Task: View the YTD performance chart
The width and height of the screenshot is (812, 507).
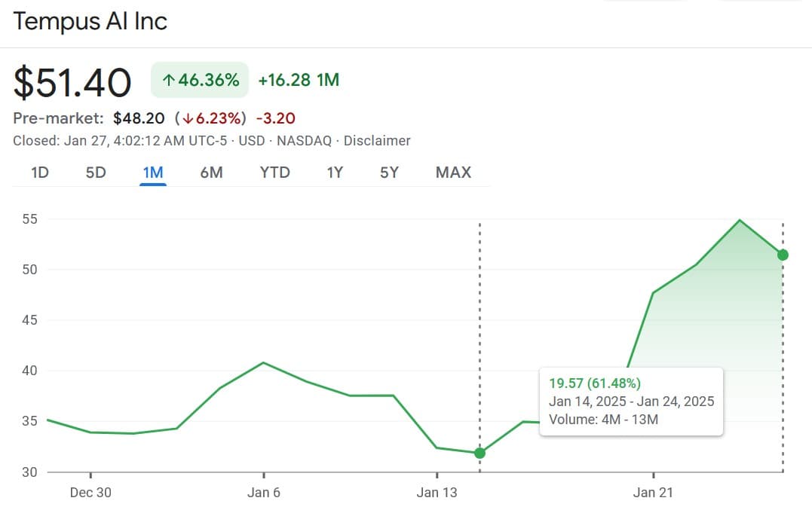Action: pos(274,173)
